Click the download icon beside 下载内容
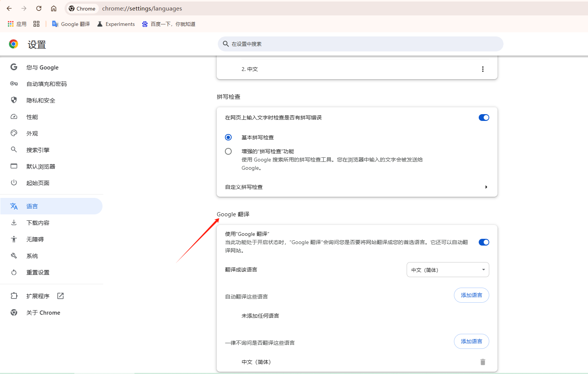Screen dimensions: 588x374 14,222
